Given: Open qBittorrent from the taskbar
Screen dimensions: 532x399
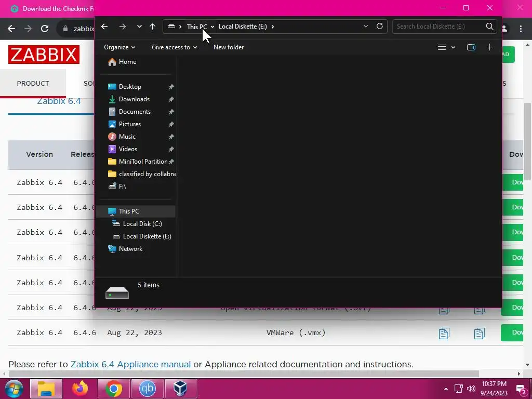Looking at the screenshot, I should [x=147, y=389].
